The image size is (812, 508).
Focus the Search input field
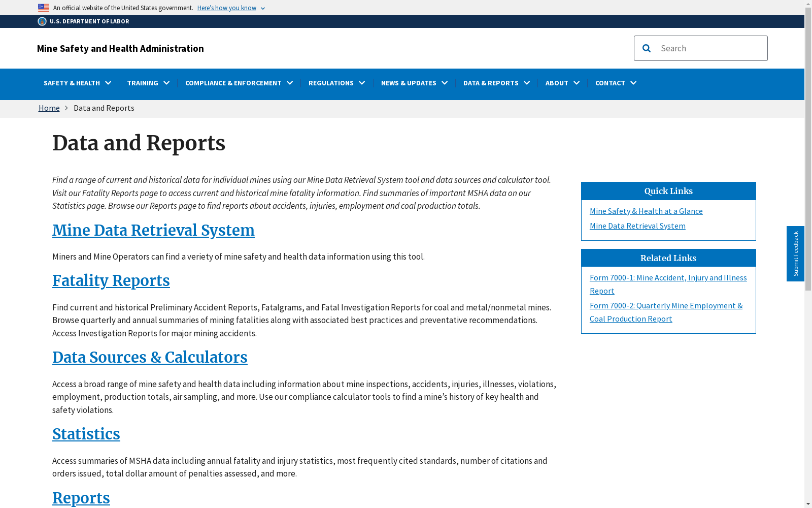click(x=710, y=48)
